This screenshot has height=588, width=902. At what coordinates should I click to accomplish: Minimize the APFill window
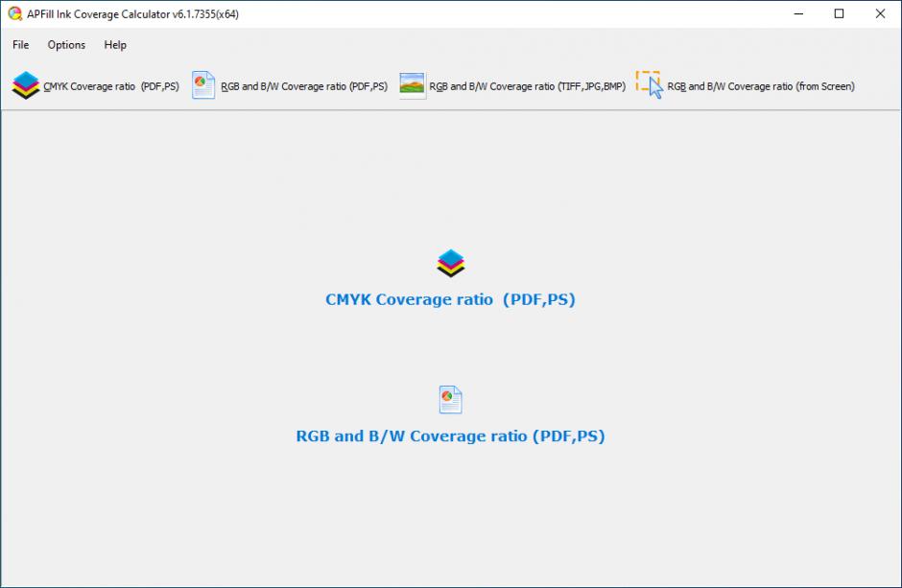click(x=798, y=13)
